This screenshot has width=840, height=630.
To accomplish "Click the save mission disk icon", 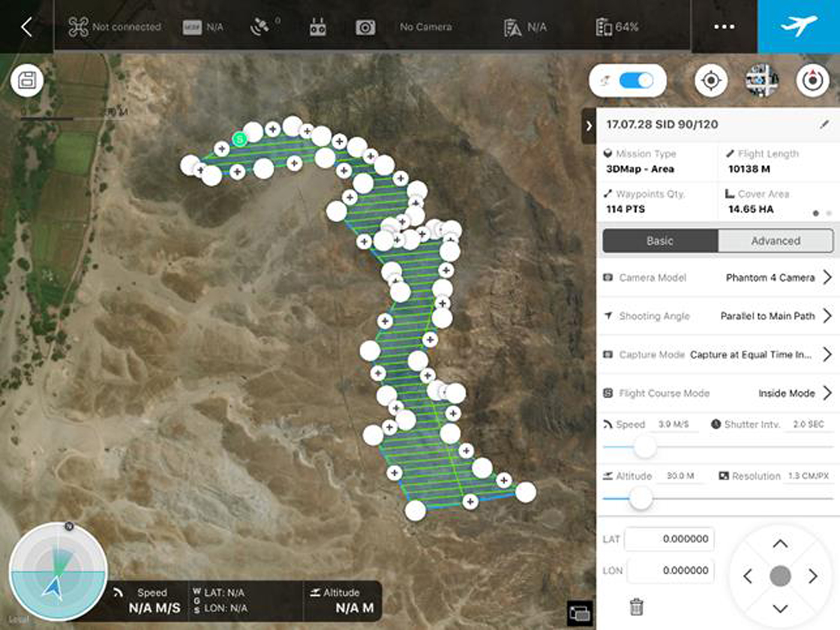I will point(27,80).
